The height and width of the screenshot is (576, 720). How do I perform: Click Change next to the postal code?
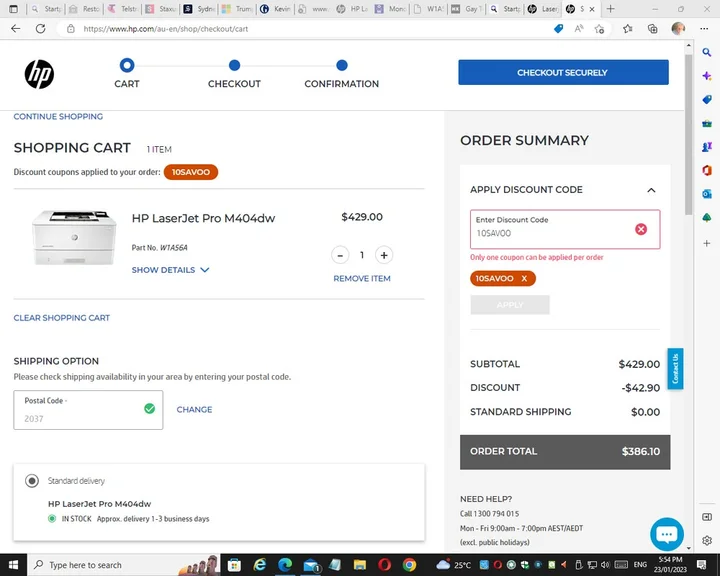[x=194, y=409]
